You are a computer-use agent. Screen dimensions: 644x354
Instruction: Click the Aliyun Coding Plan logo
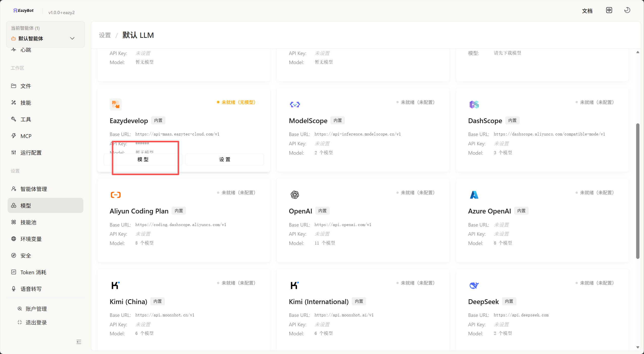(x=116, y=195)
